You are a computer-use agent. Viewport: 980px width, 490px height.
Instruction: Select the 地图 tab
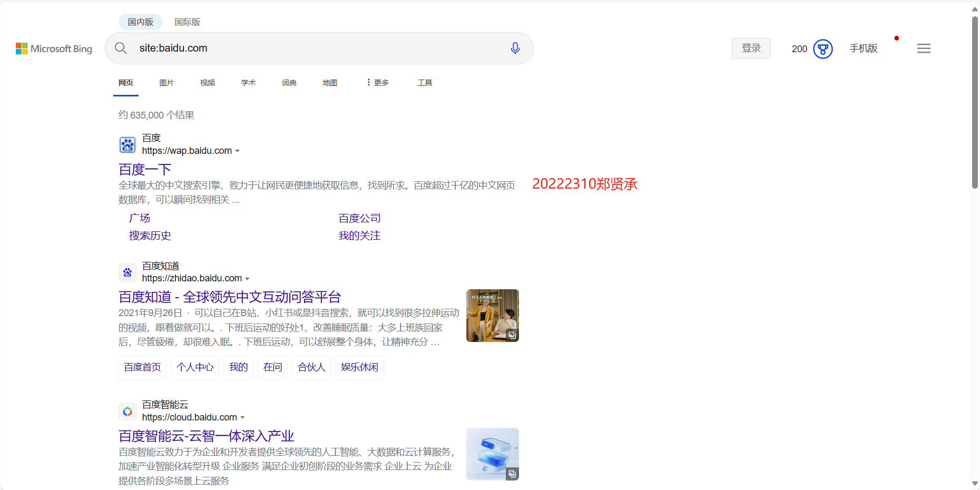(x=330, y=83)
